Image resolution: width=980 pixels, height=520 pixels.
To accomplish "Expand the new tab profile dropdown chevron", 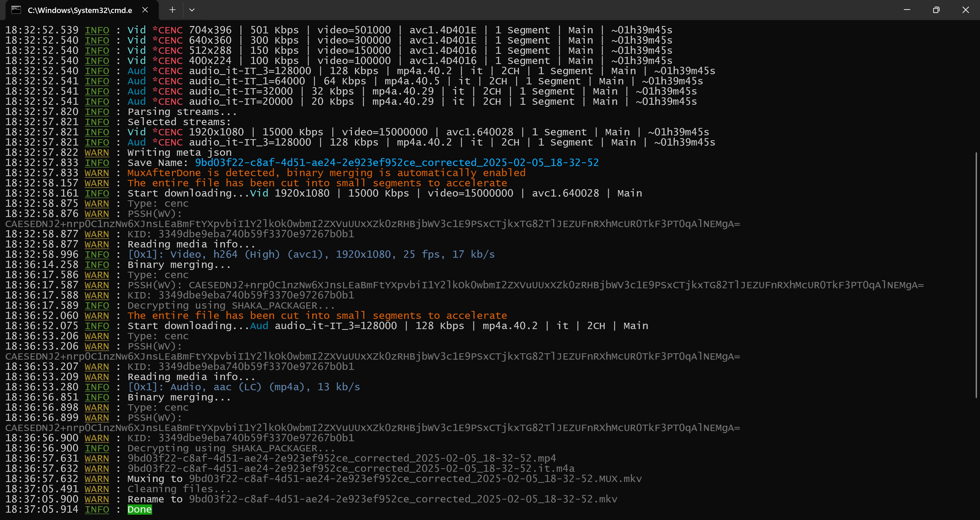I will (x=192, y=10).
